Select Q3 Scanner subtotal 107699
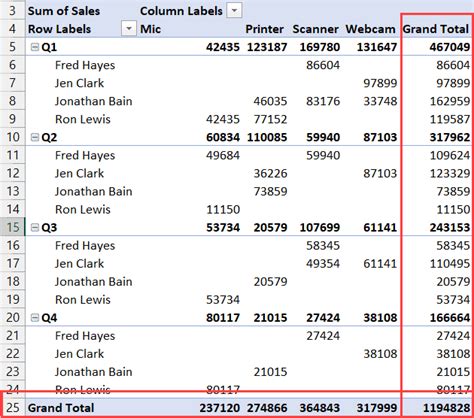Viewport: 474px width, 418px height. pyautogui.click(x=320, y=227)
